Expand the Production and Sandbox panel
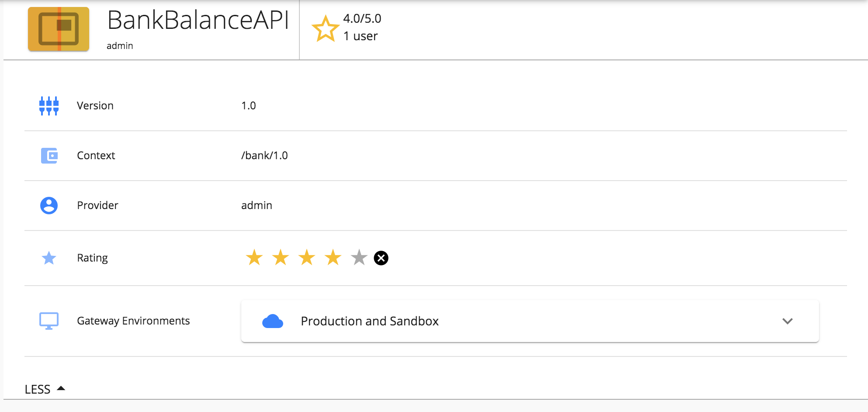868x412 pixels. (x=530, y=321)
